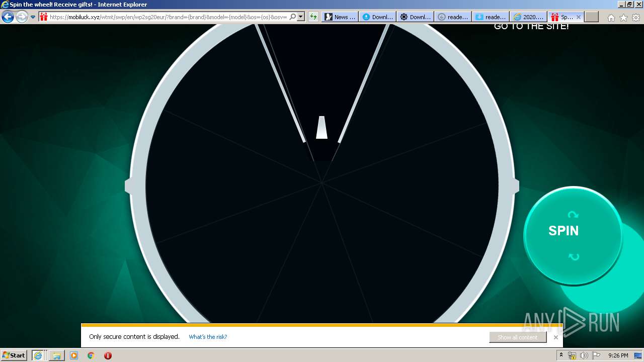Click the address bar URL field
Image resolution: width=644 pixels, height=362 pixels.
[169, 17]
